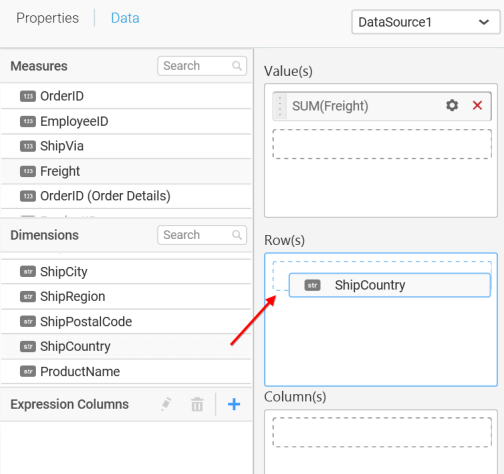This screenshot has height=474, width=504.
Task: Select ShipCountry in the Dimensions list
Action: 126,347
